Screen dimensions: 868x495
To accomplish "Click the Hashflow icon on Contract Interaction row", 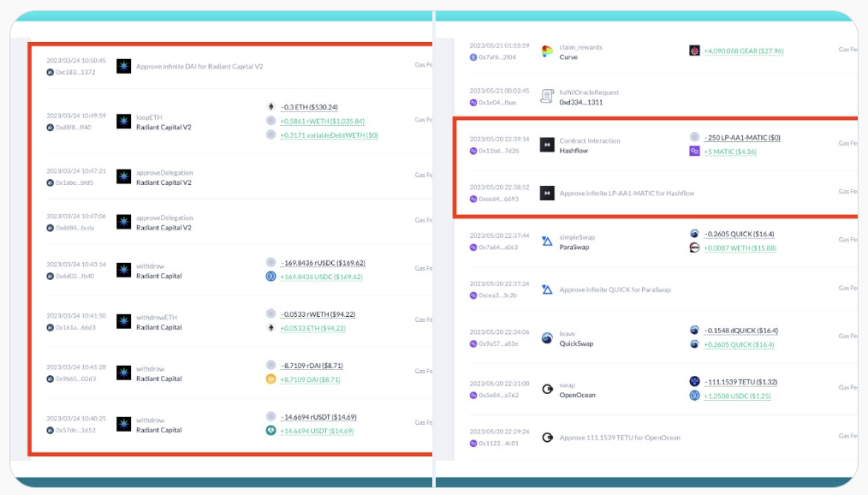I will pyautogui.click(x=547, y=146).
